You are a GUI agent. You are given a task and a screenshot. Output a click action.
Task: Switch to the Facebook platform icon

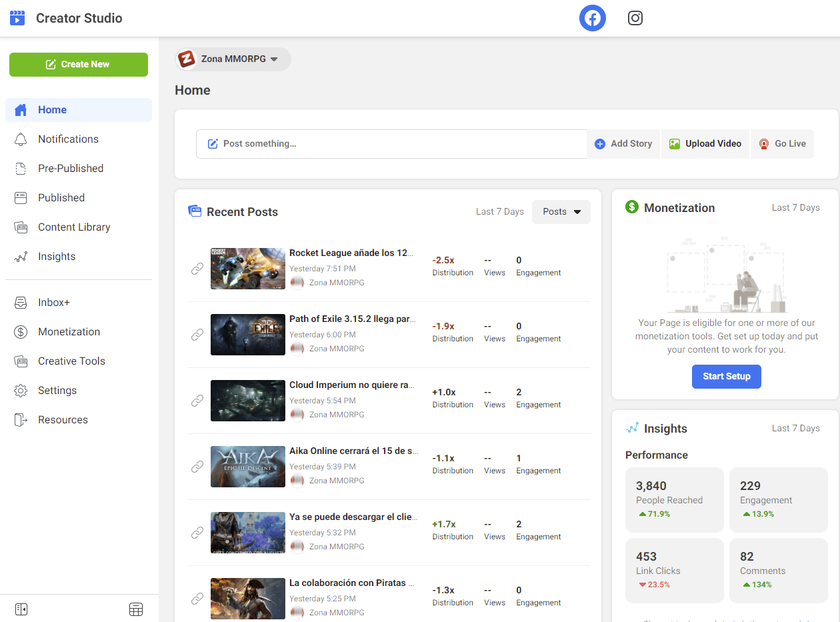592,18
